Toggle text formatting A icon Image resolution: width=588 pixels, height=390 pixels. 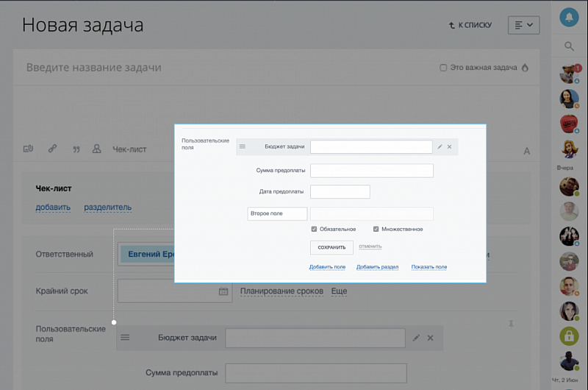pyautogui.click(x=526, y=152)
